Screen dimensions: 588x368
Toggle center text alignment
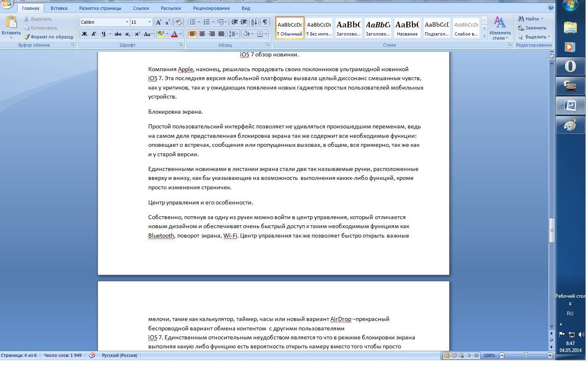202,34
